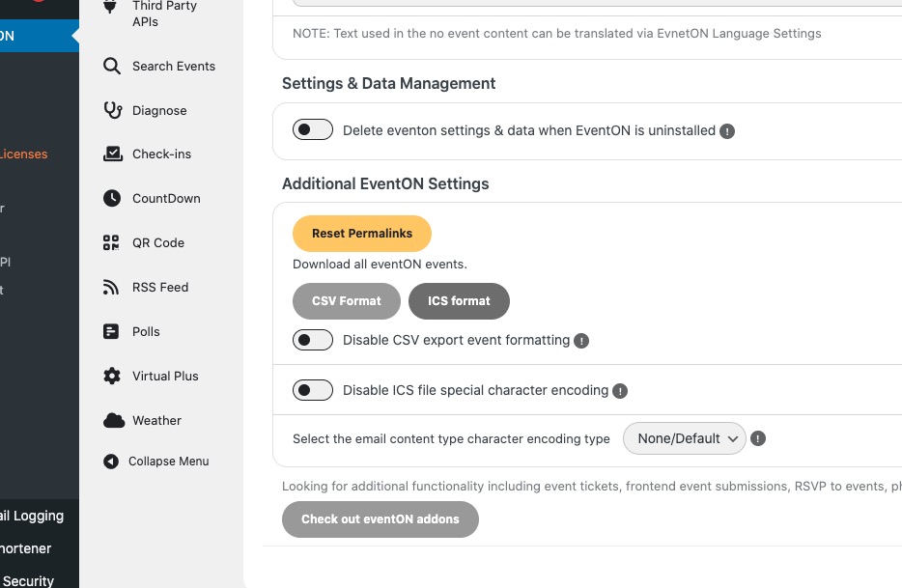Select the CountDown clock icon

112,199
